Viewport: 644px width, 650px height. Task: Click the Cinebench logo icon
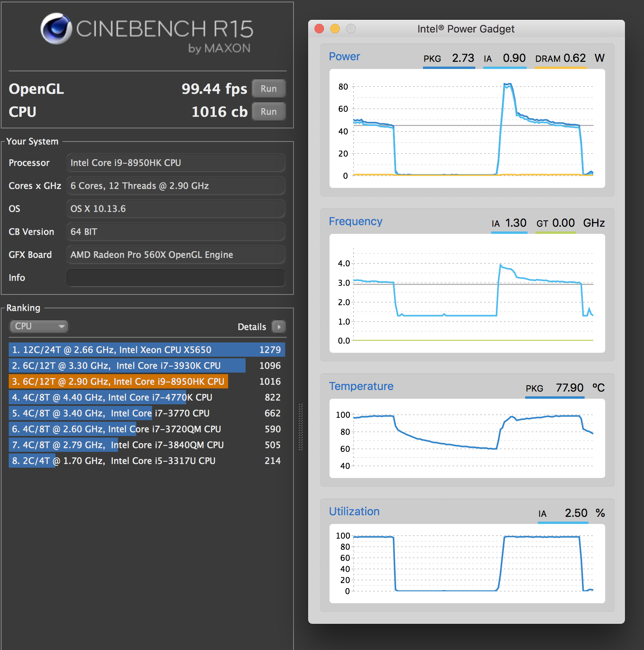[56, 29]
